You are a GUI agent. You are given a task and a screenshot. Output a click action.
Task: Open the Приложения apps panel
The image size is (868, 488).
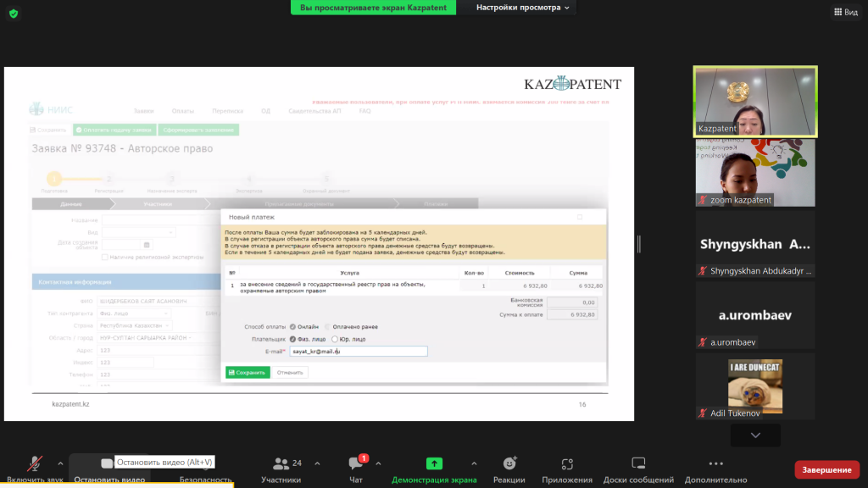tap(567, 469)
